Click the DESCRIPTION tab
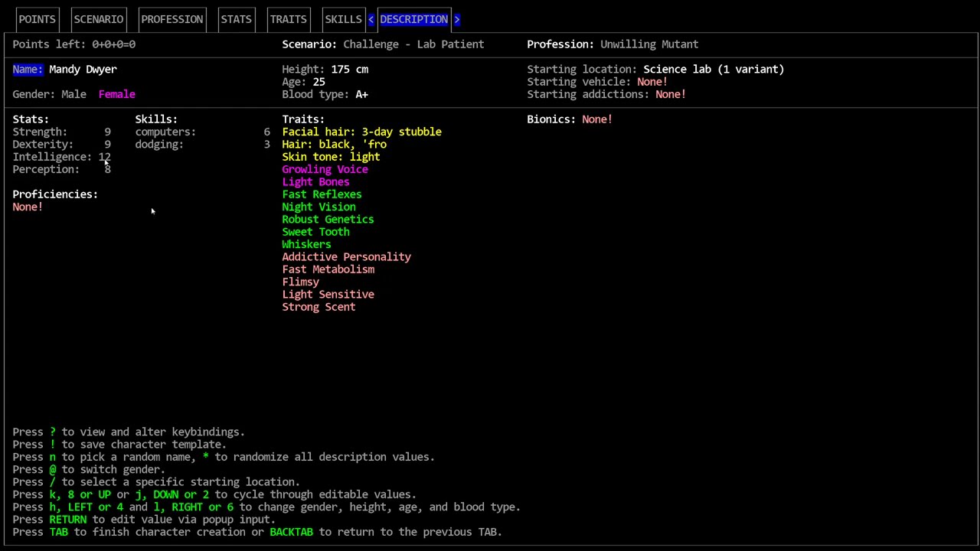Screen dimensions: 980x551 pyautogui.click(x=413, y=19)
